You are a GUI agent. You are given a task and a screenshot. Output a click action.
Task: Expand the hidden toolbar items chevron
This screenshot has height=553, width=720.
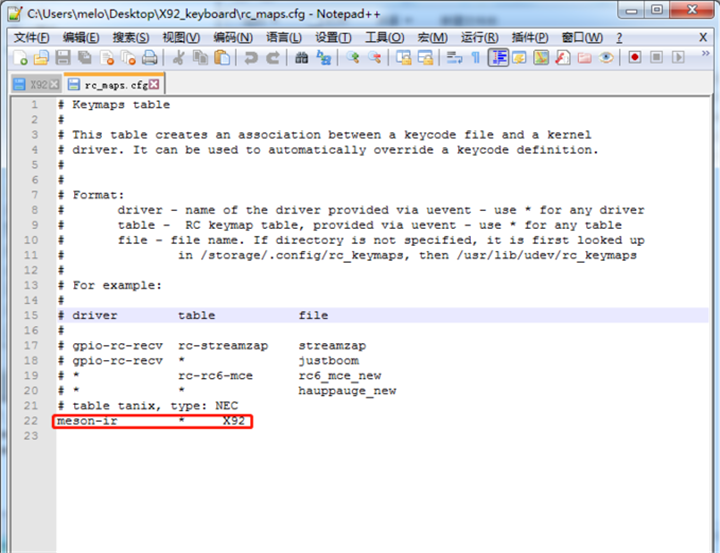pyautogui.click(x=705, y=54)
